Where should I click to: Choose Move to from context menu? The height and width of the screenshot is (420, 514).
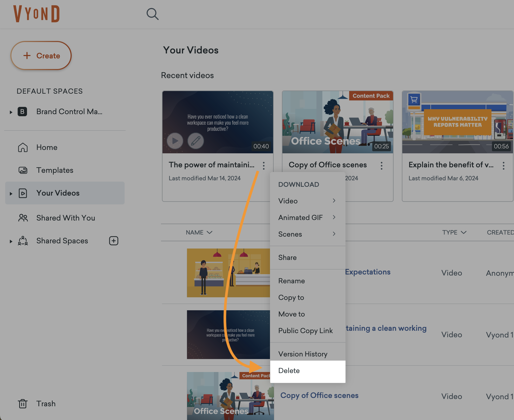pos(308,314)
